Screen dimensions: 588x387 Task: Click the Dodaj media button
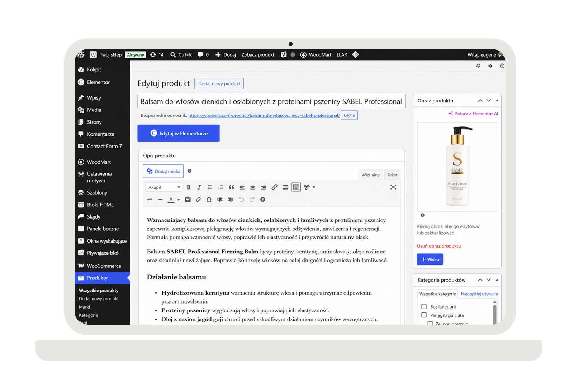[163, 171]
